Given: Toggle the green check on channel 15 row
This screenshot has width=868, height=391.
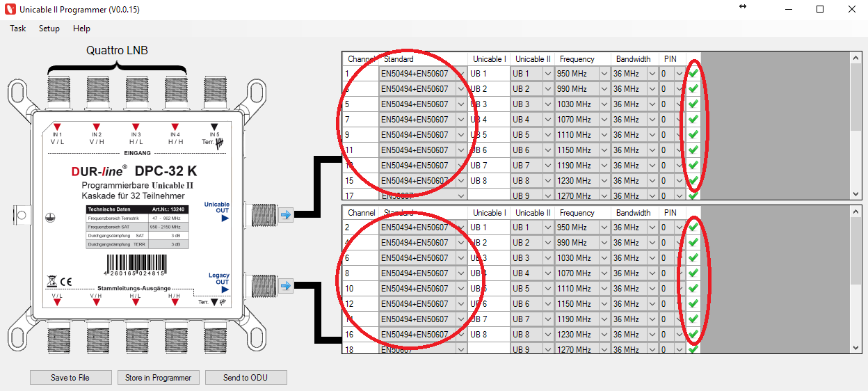Looking at the screenshot, I should point(693,181).
